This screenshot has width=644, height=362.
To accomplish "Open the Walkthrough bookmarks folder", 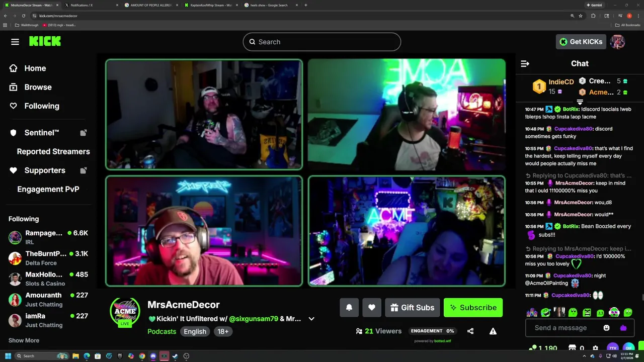I will 27,25.
